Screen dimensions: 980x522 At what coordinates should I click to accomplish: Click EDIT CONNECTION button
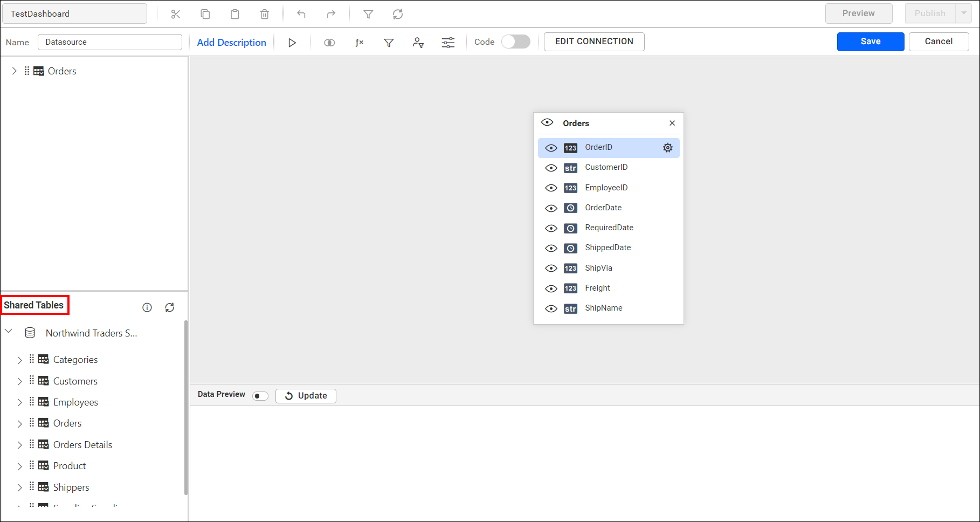point(594,42)
